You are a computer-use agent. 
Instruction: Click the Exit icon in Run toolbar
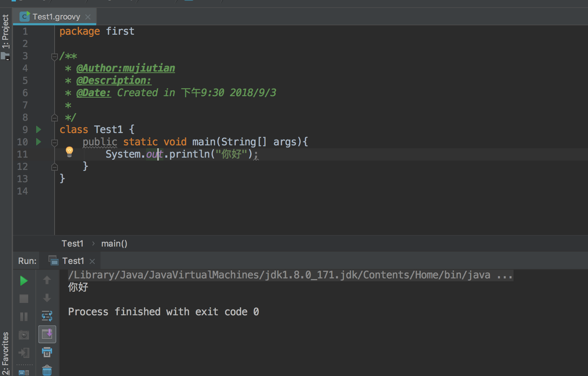pos(24,353)
